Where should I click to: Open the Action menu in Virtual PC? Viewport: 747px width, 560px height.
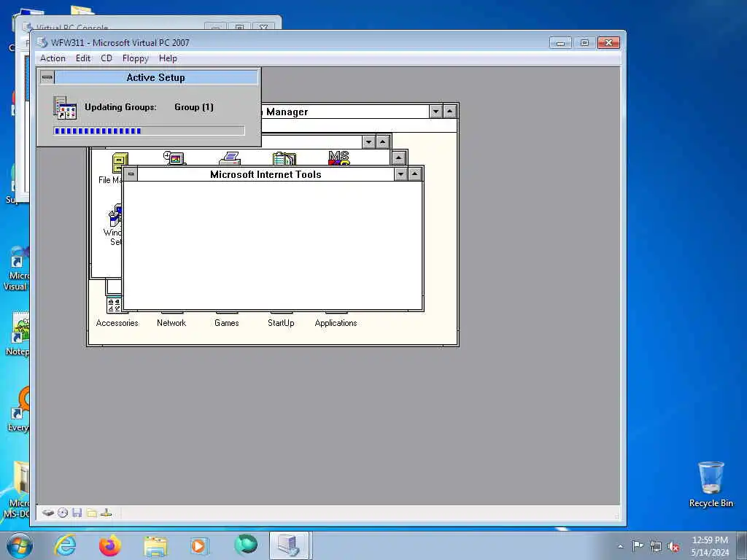point(53,58)
